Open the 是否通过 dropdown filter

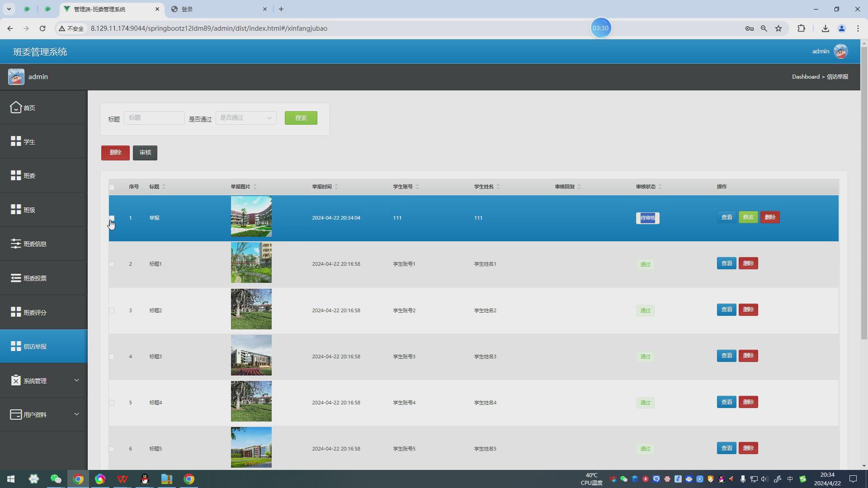coord(246,118)
